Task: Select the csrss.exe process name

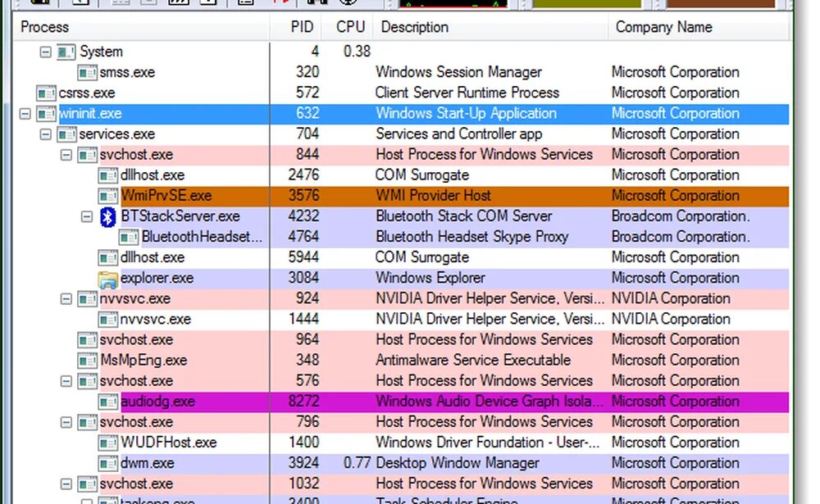Action: (x=86, y=93)
